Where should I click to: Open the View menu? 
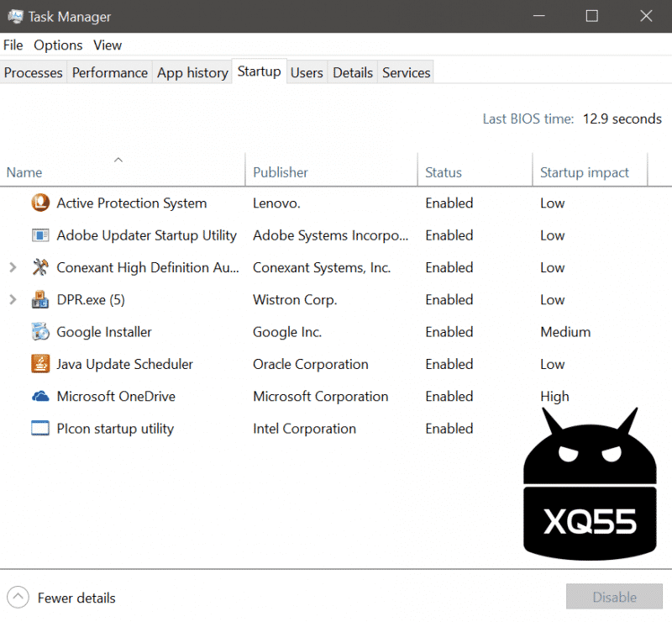point(108,45)
